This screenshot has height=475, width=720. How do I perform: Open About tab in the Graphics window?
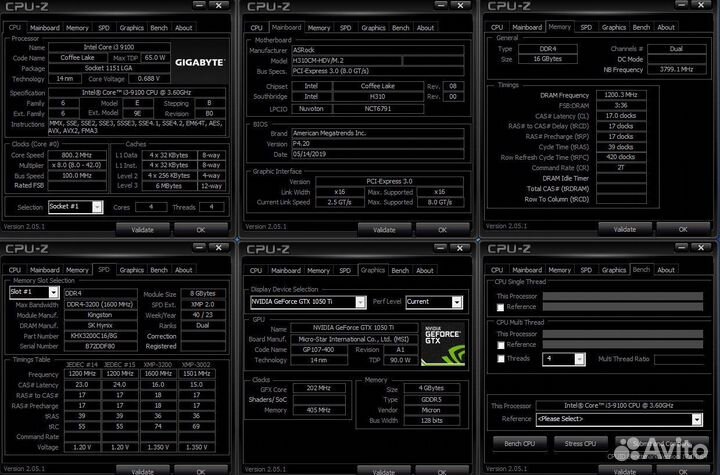click(425, 270)
